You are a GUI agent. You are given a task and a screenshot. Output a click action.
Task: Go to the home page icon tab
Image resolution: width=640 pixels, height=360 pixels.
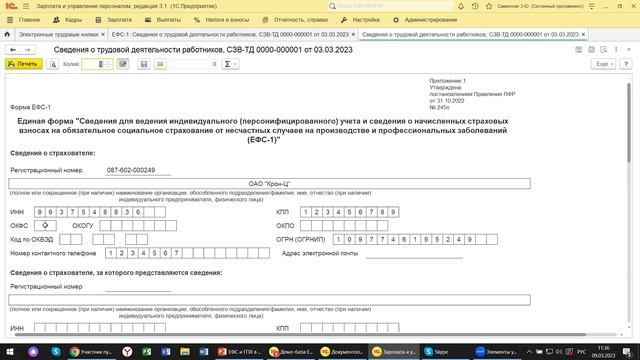(7, 35)
